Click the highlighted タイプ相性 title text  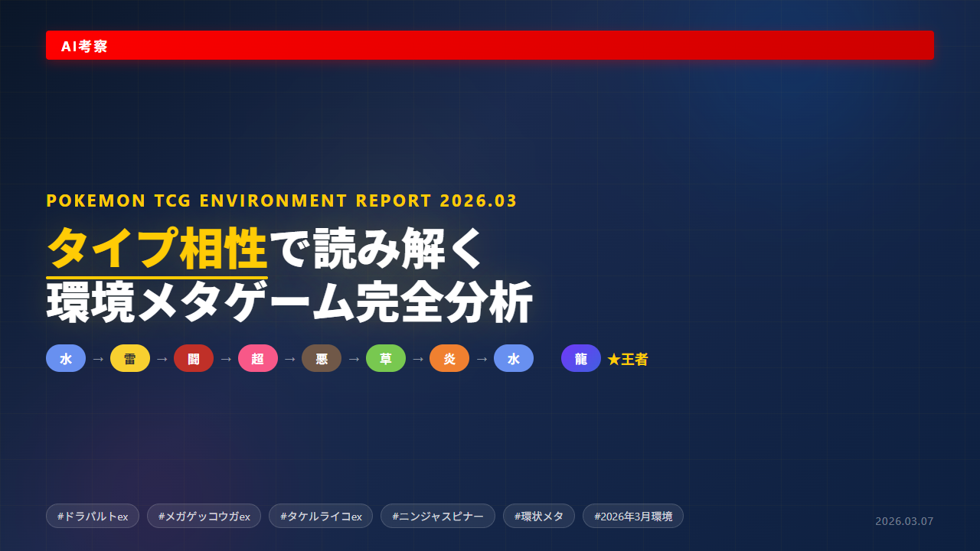(157, 248)
